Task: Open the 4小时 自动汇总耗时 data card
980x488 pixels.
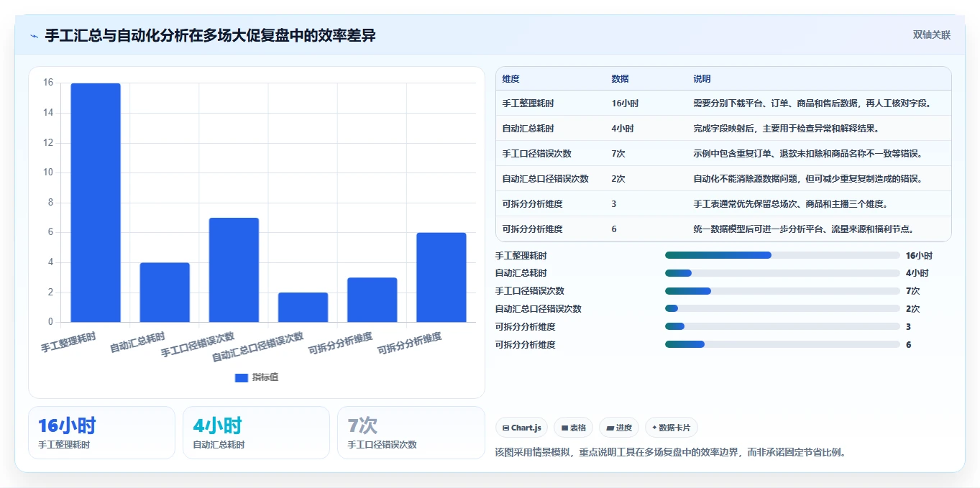Action: pos(256,433)
